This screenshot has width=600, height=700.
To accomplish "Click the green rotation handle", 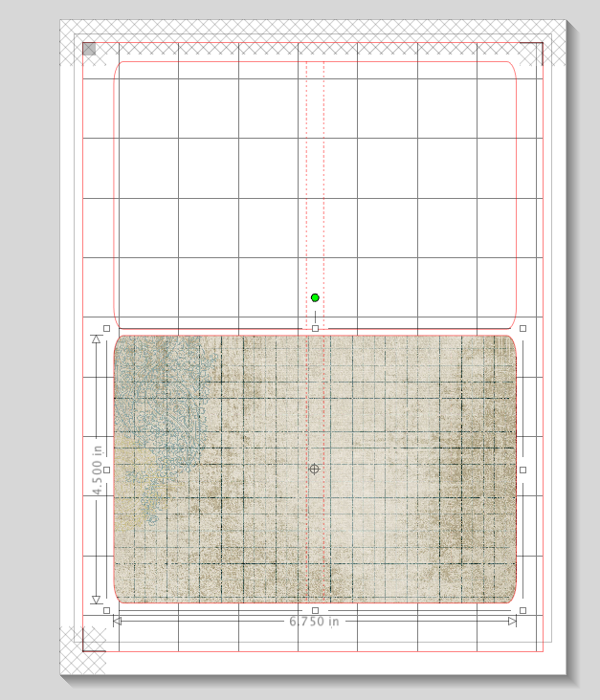I will tap(315, 297).
